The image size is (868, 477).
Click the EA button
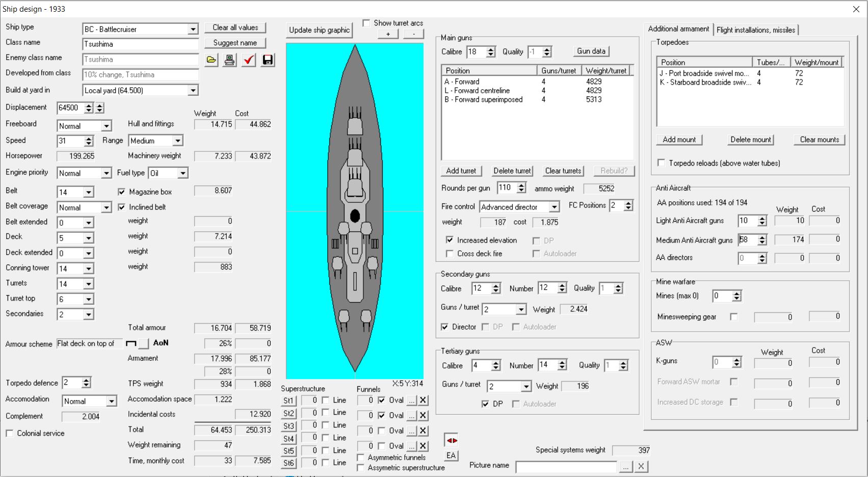tap(452, 456)
